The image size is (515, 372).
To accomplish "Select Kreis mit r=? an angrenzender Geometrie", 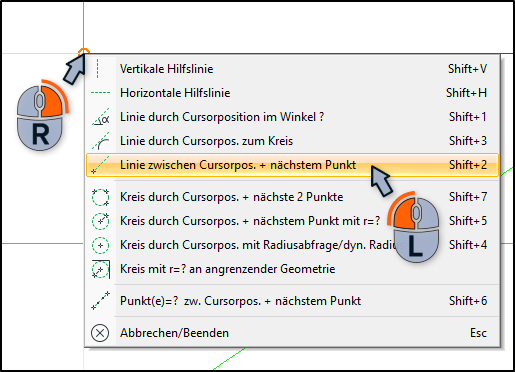I will (292, 269).
